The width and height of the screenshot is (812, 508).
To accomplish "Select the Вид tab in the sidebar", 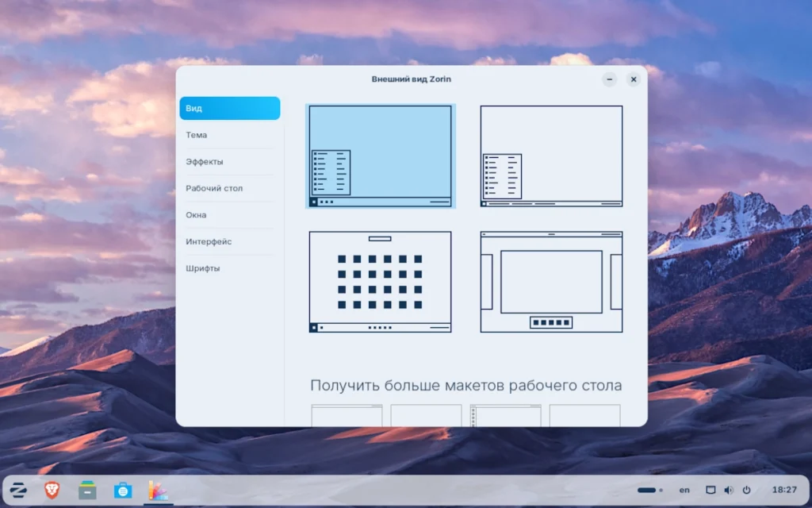I will click(230, 108).
